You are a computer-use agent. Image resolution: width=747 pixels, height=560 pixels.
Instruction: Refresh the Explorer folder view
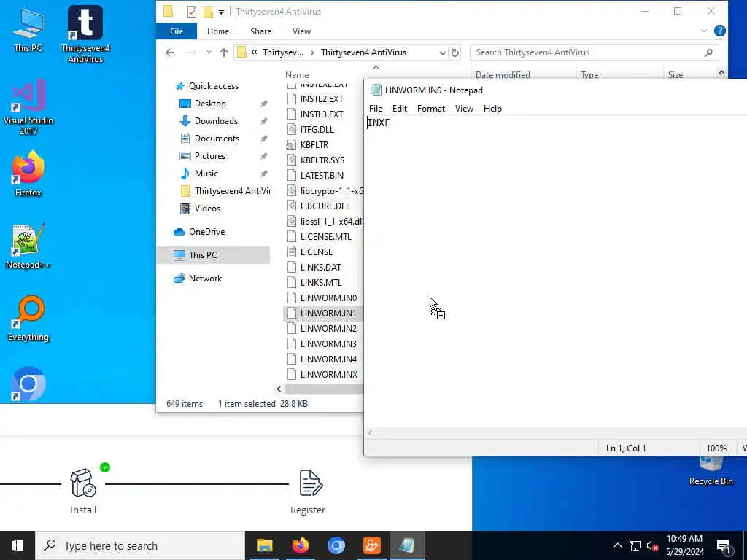pos(455,52)
